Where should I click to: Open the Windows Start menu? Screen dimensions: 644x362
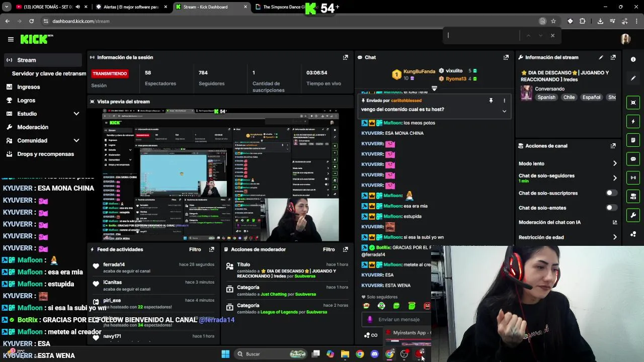tap(225, 354)
